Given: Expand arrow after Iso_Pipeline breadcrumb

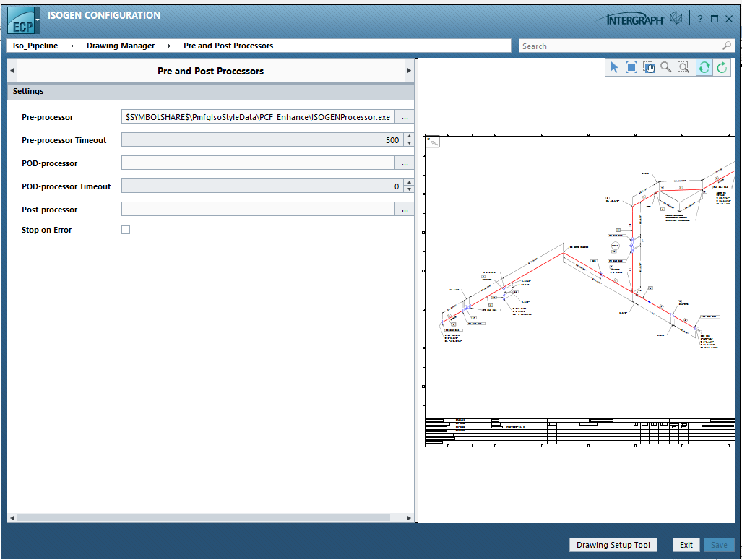Looking at the screenshot, I should pyautogui.click(x=72, y=46).
